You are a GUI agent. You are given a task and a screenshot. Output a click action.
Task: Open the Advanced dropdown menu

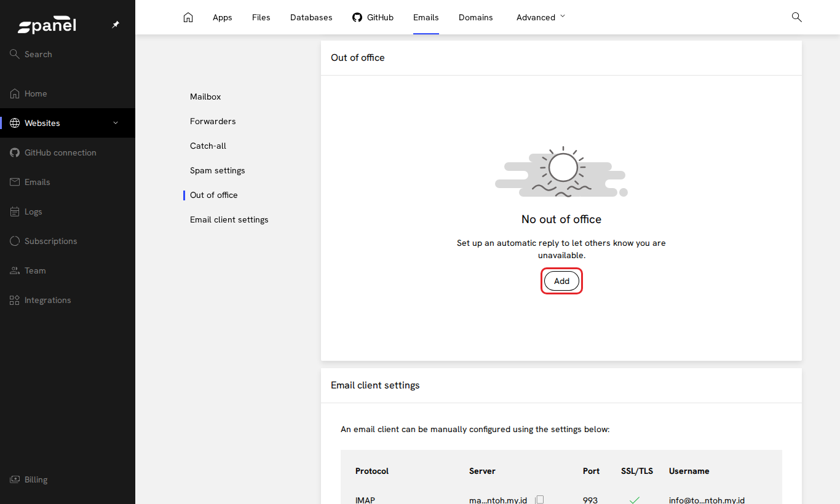(x=541, y=17)
